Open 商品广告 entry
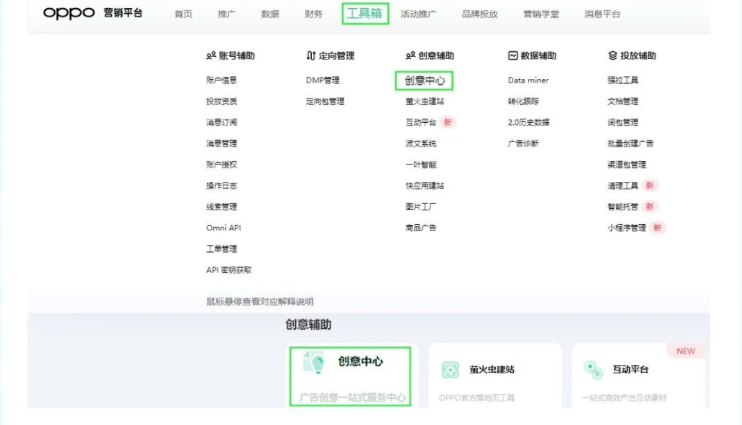This screenshot has height=425, width=742. click(x=421, y=228)
